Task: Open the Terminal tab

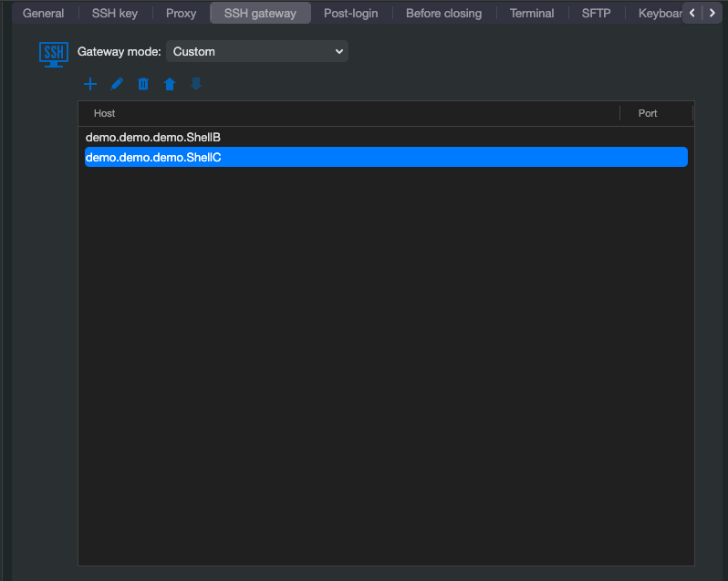Action: coord(532,13)
